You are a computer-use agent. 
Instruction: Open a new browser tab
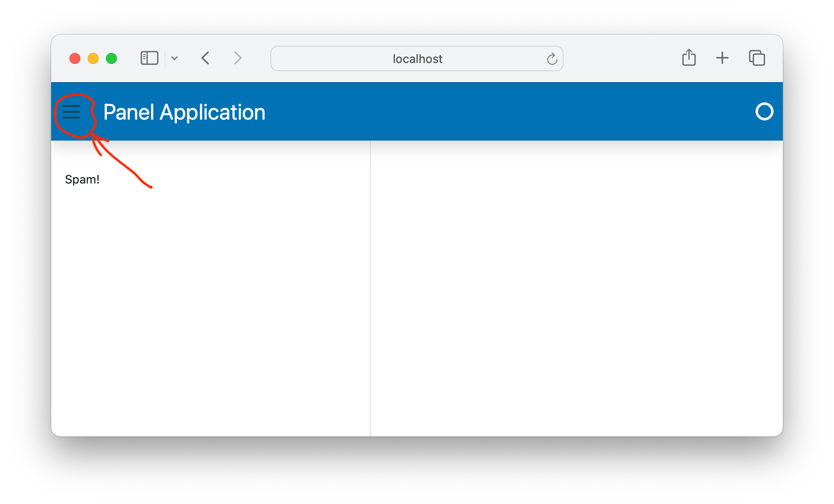tap(723, 58)
